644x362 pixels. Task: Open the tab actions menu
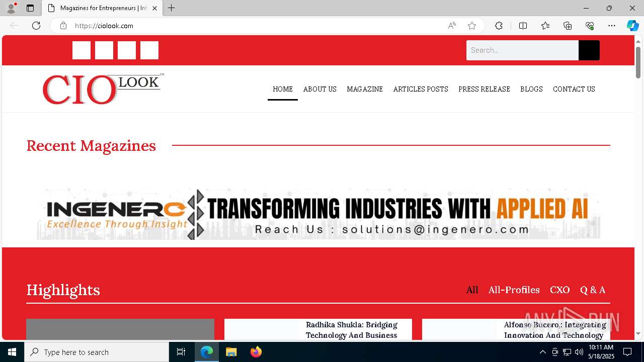(x=30, y=8)
